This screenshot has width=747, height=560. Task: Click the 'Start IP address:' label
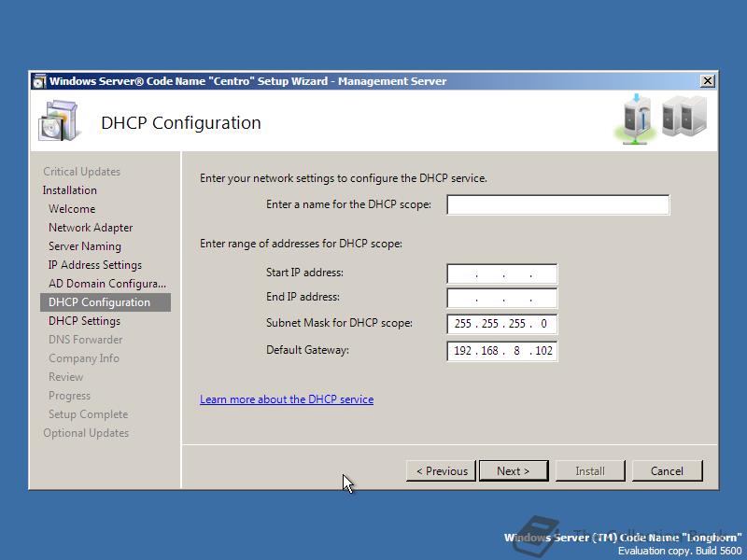tap(305, 273)
